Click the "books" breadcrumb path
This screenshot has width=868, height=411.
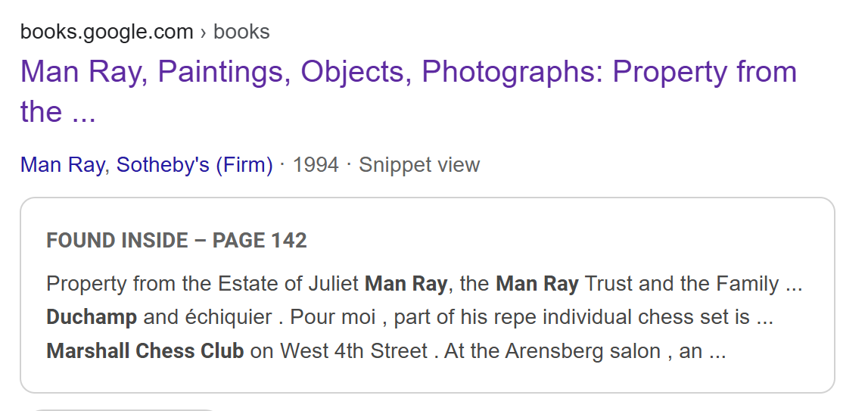(x=241, y=32)
